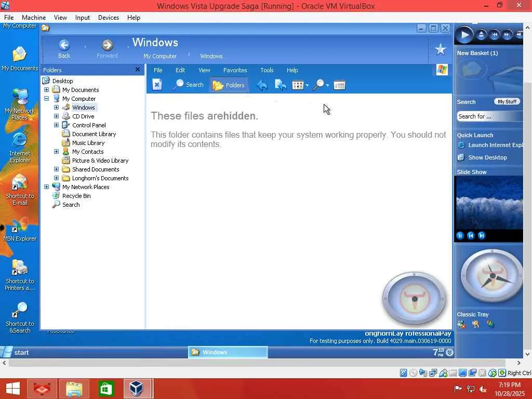The height and width of the screenshot is (399, 532).
Task: Expand the My Contacts tree node
Action: [56, 152]
